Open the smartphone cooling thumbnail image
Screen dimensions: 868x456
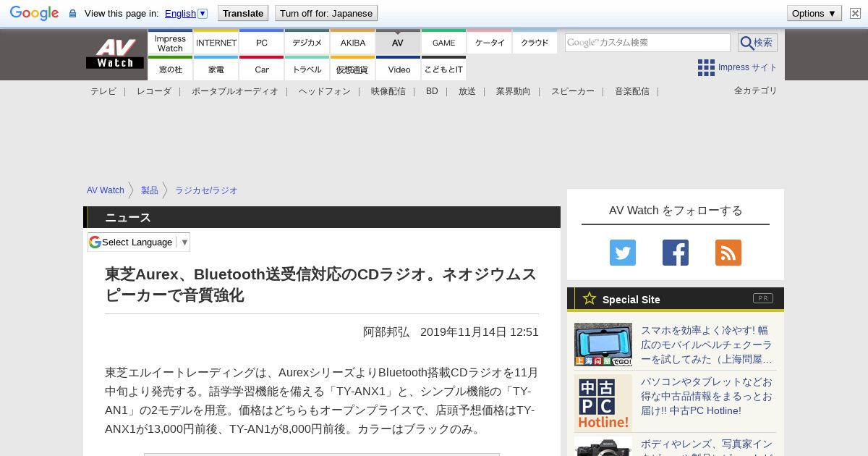[x=603, y=345]
